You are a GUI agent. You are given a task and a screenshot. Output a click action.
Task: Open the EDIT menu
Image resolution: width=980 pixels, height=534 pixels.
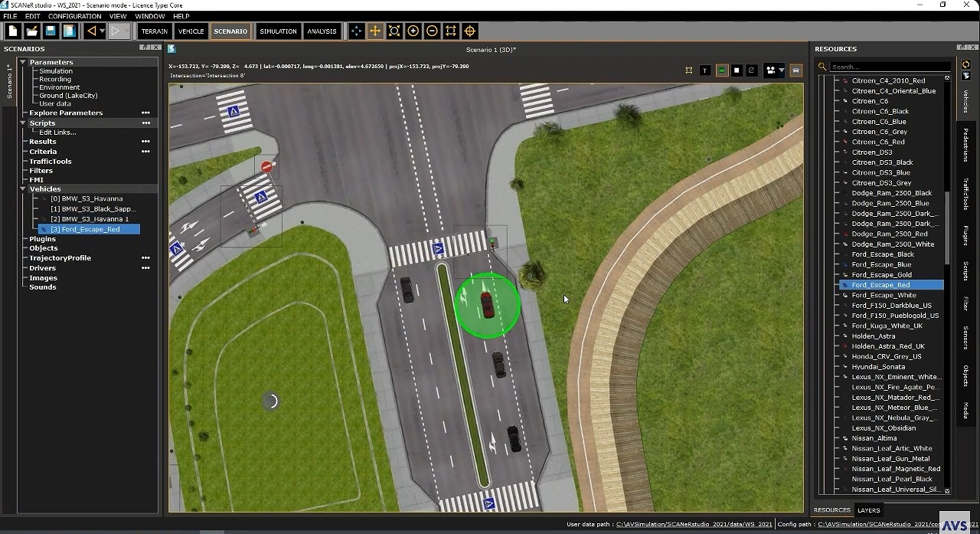coord(32,16)
